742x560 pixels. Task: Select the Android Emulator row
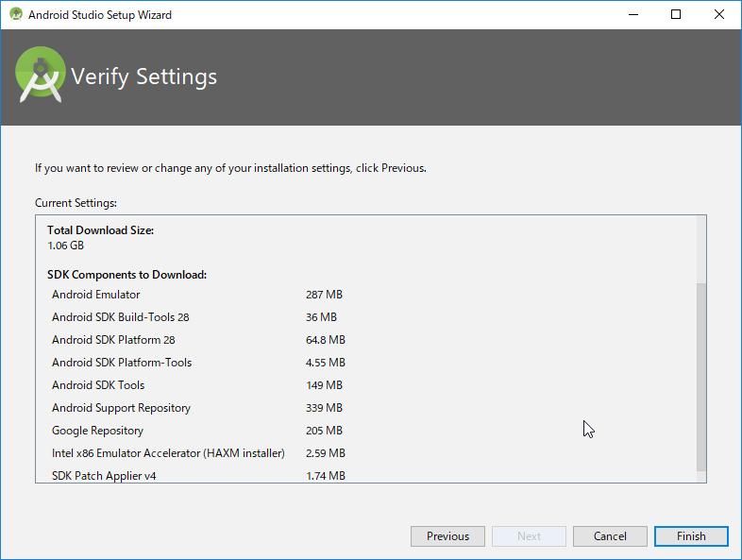(96, 295)
